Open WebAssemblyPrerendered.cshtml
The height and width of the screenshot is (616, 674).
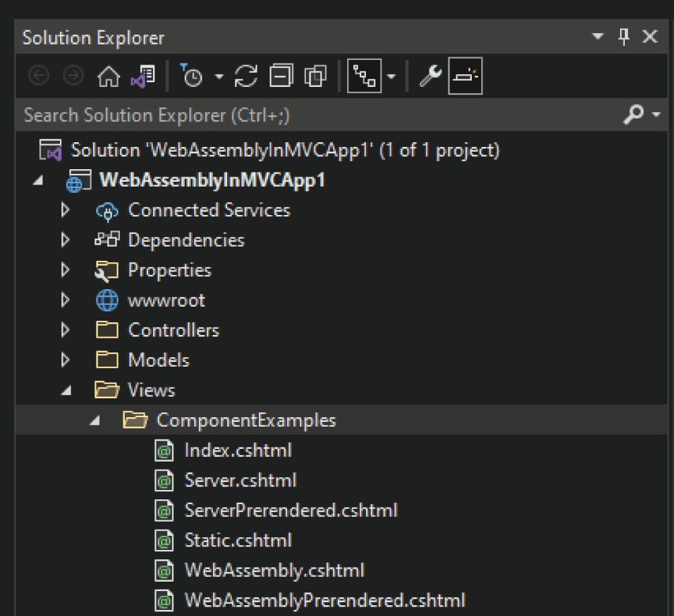325,600
